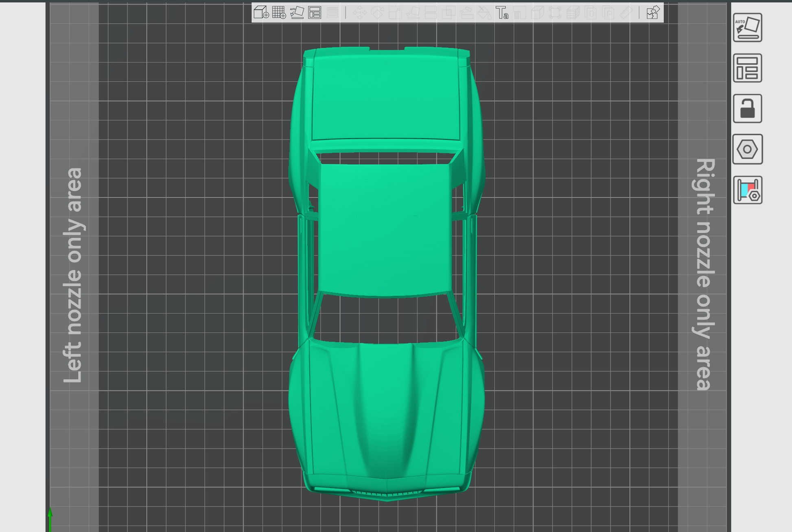Click the Add model cube icon
This screenshot has width=792, height=532.
(261, 13)
